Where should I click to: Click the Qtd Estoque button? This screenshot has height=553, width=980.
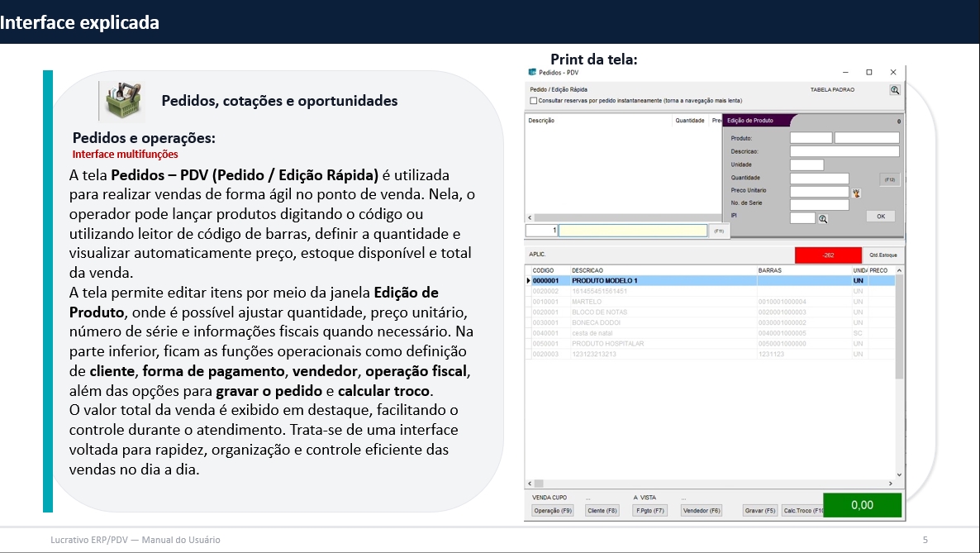882,255
